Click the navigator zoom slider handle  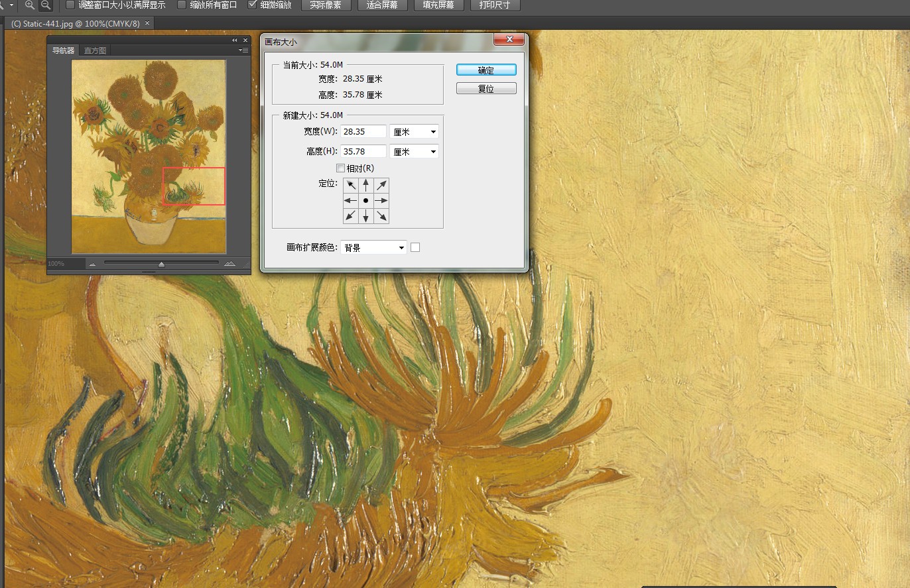(x=161, y=265)
